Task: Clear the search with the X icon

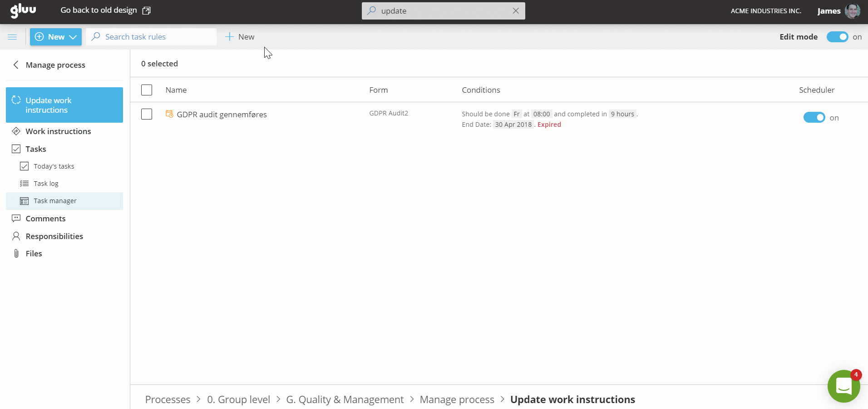Action: pyautogui.click(x=516, y=11)
